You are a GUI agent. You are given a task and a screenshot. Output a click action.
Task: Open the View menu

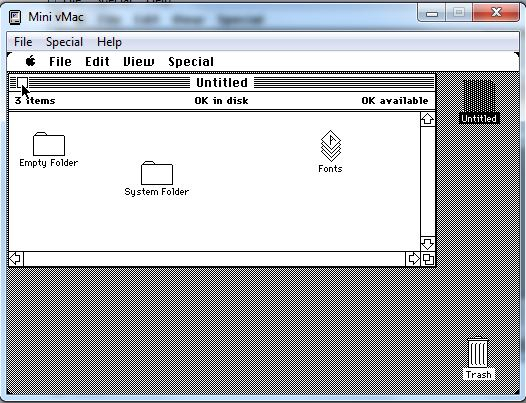point(139,62)
